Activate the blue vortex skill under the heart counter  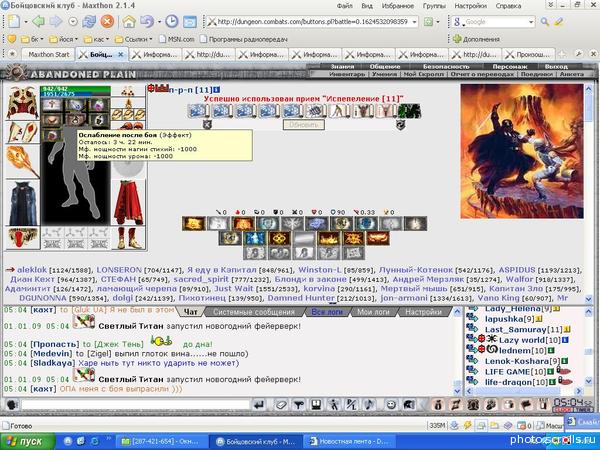[317, 223]
